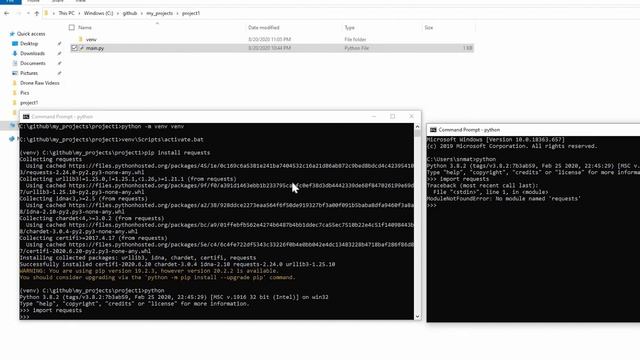Click the folder icon in address bar

point(46,13)
